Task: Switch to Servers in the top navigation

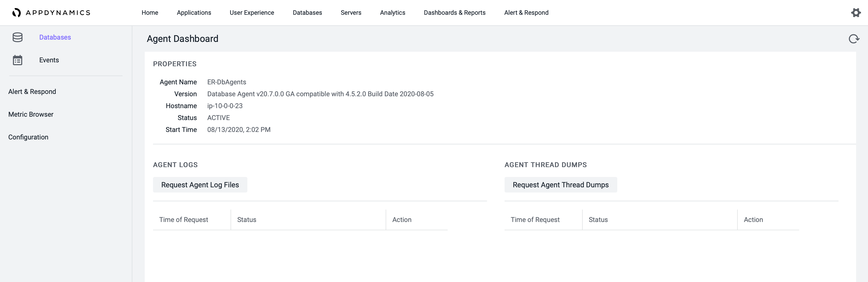Action: tap(351, 13)
